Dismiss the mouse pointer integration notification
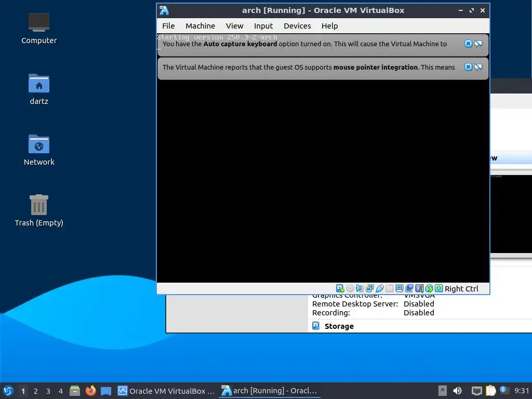This screenshot has width=532, height=399. click(468, 67)
